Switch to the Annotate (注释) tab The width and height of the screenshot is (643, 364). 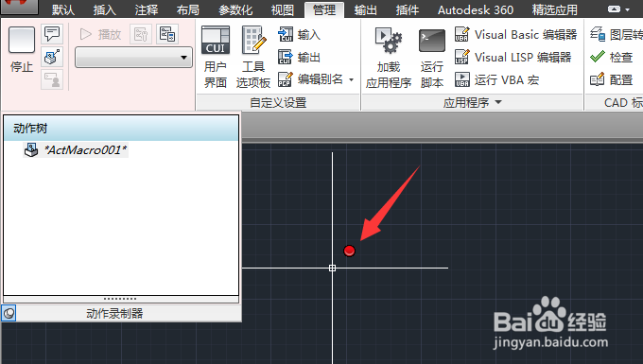(147, 9)
